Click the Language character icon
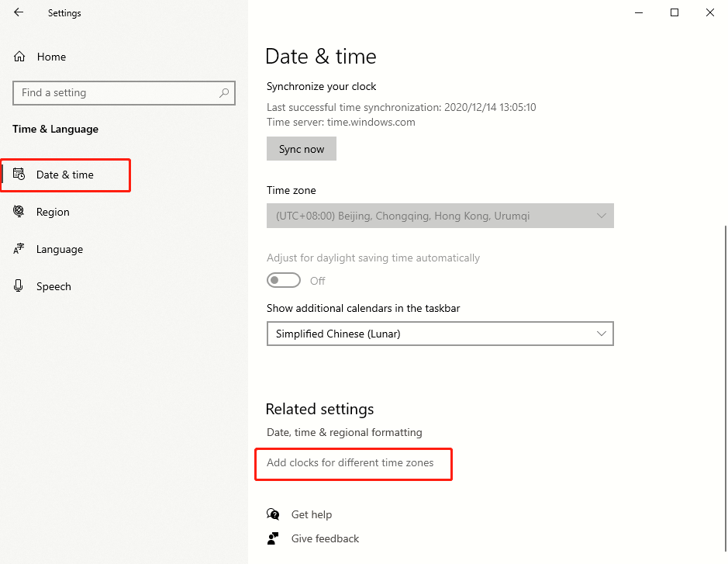 pyautogui.click(x=19, y=249)
